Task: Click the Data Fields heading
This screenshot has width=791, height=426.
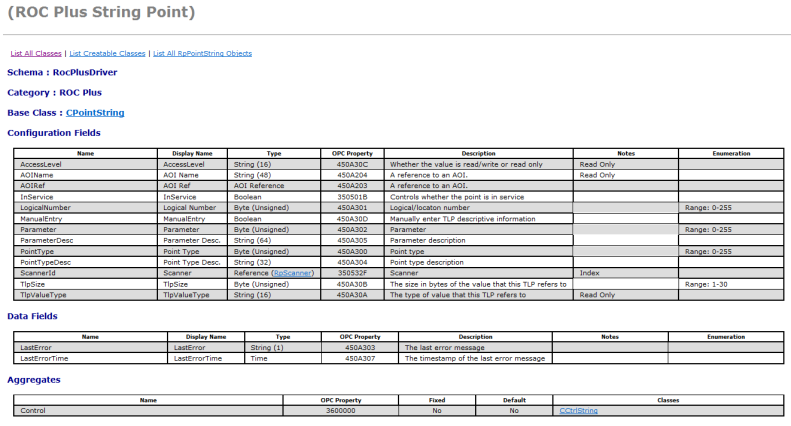Action: [x=32, y=316]
